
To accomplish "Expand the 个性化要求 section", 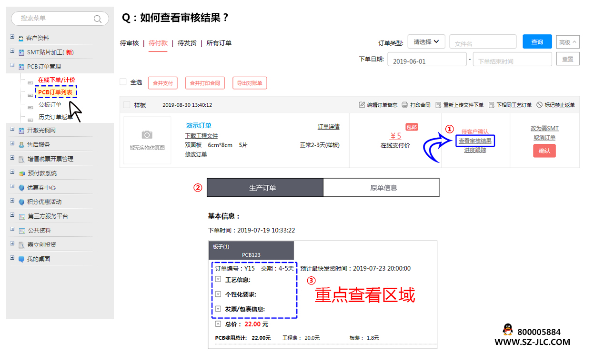I will click(218, 294).
